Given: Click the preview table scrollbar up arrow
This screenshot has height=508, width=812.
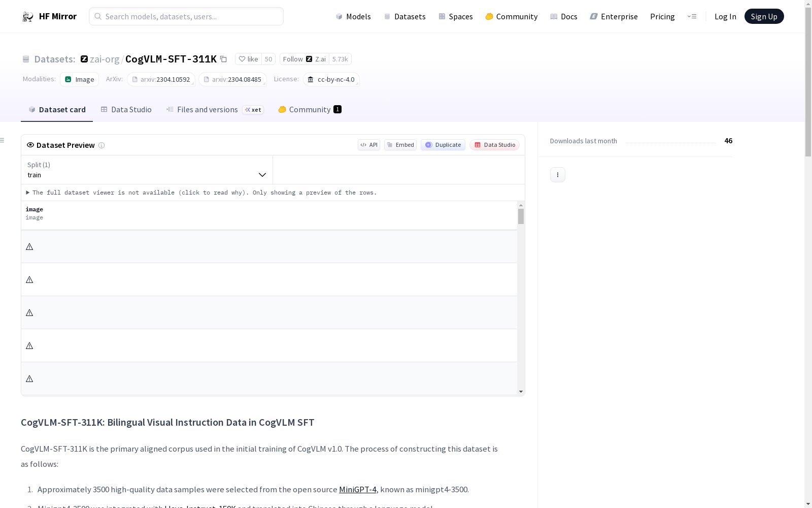Looking at the screenshot, I should tap(521, 205).
